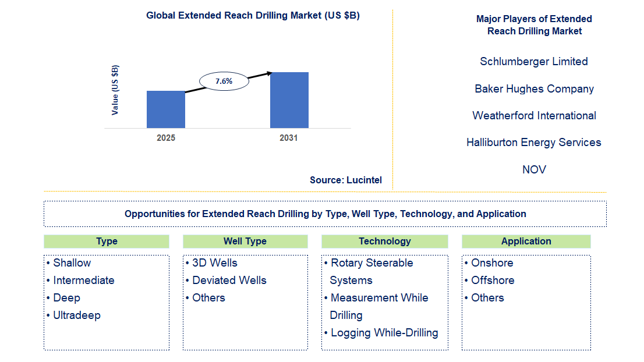The width and height of the screenshot is (644, 362).
Task: Select 'Onshore' under Application
Action: [x=492, y=263]
